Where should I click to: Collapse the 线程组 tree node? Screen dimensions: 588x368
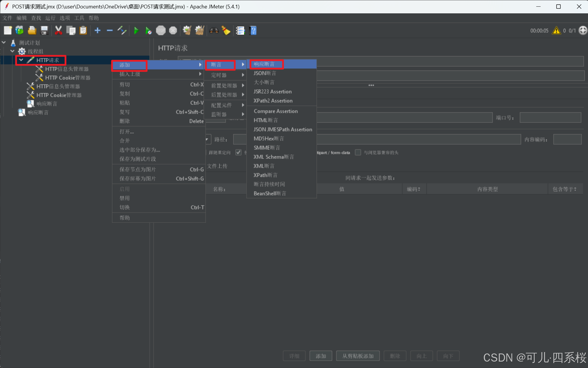pyautogui.click(x=13, y=51)
